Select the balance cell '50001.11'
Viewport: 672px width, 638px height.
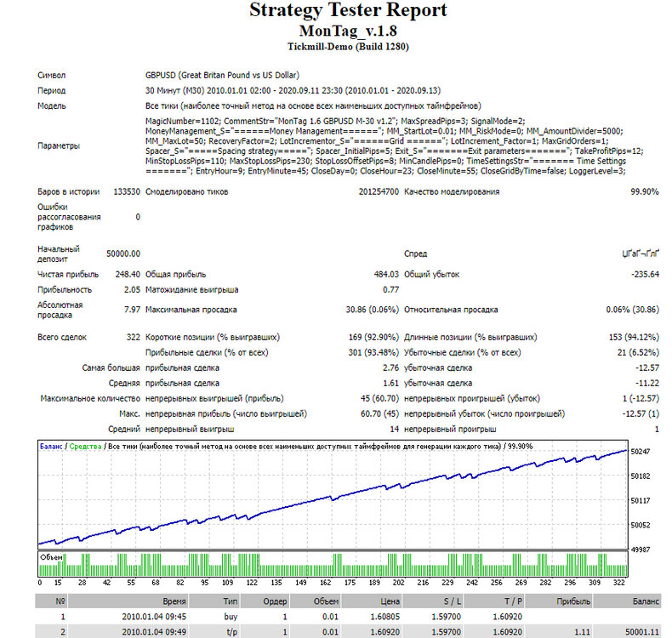pos(642,632)
